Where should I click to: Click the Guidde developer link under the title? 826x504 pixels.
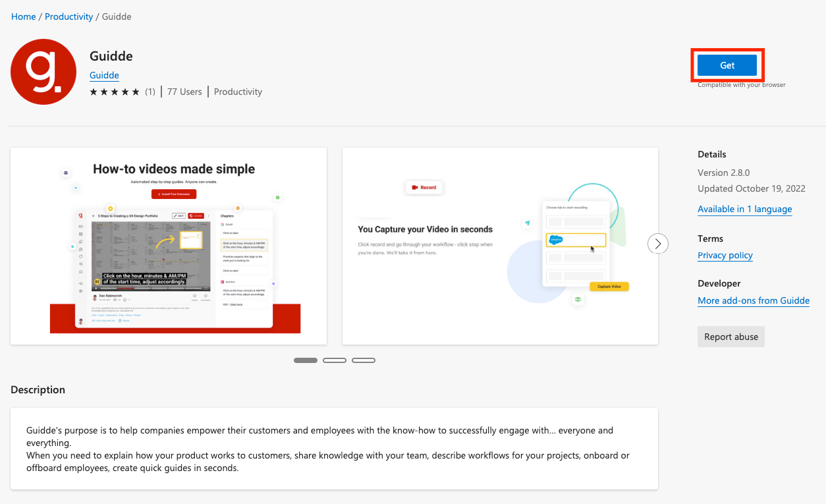[104, 75]
